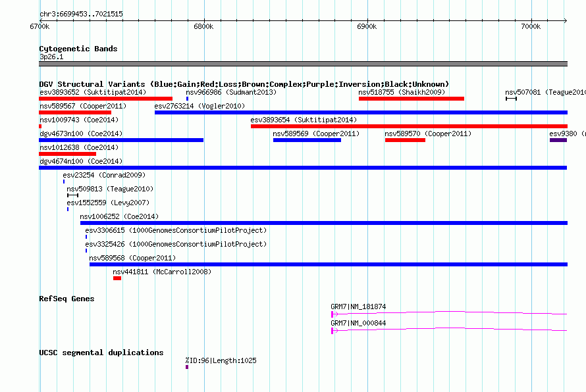Click the GRM7 NM_181874 transcript line
The image size is (586, 392).
[x=449, y=313]
